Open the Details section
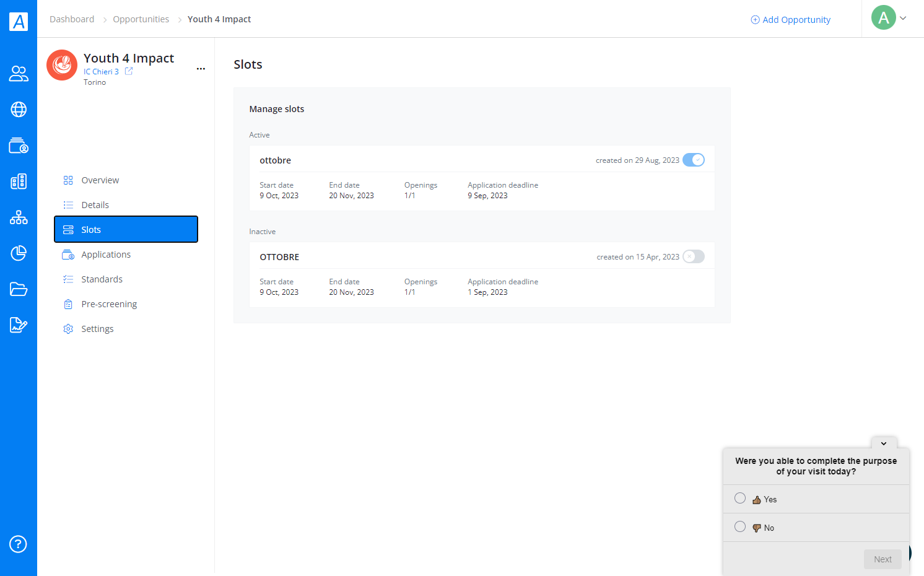This screenshot has width=924, height=576. pyautogui.click(x=126, y=205)
